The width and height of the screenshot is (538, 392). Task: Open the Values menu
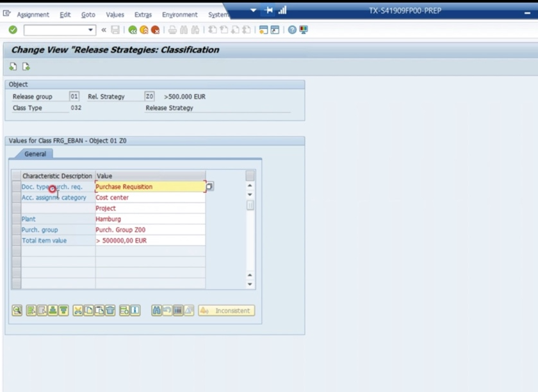[x=115, y=15]
